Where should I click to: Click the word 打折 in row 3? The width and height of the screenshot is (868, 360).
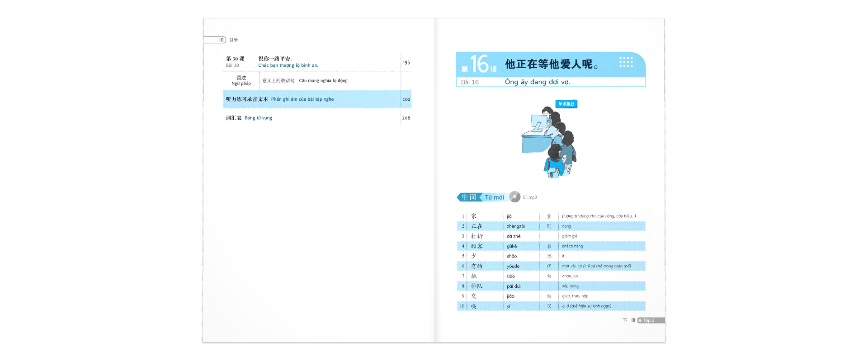click(x=477, y=236)
